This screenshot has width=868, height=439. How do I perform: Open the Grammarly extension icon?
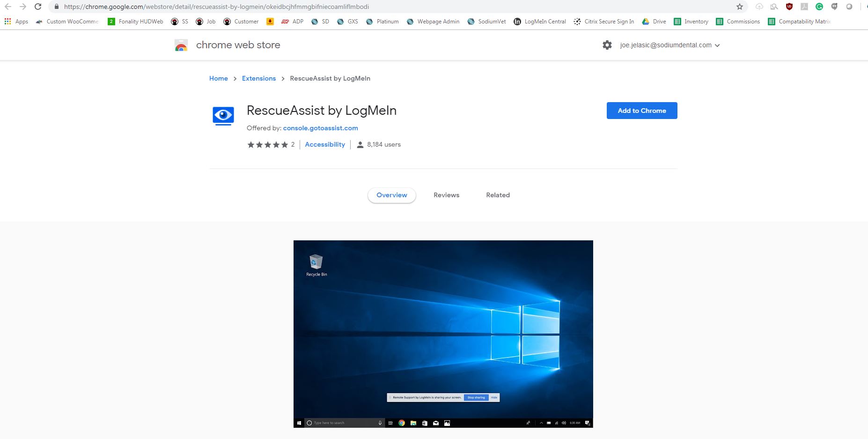(x=819, y=7)
